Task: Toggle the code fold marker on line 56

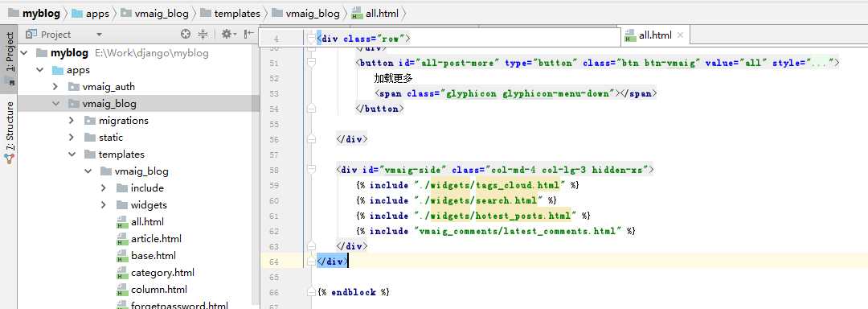Action: 311,139
